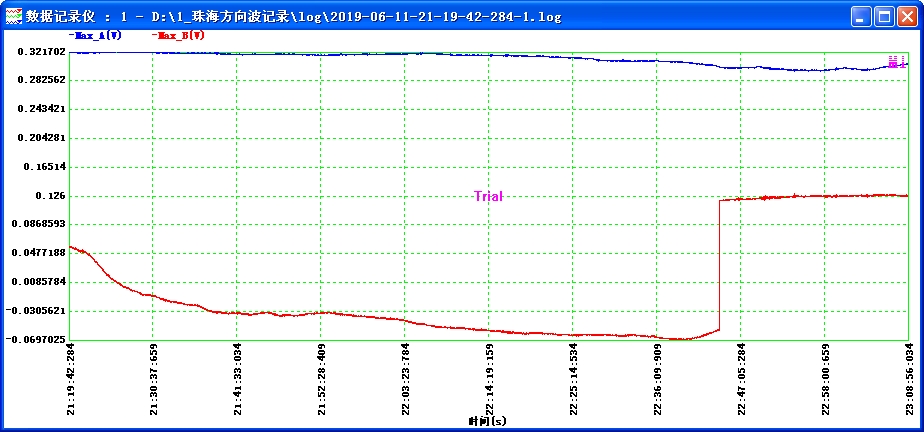Viewport: 924px width, 432px height.
Task: Click the 21:19:42:284 start time label
Action: click(71, 380)
